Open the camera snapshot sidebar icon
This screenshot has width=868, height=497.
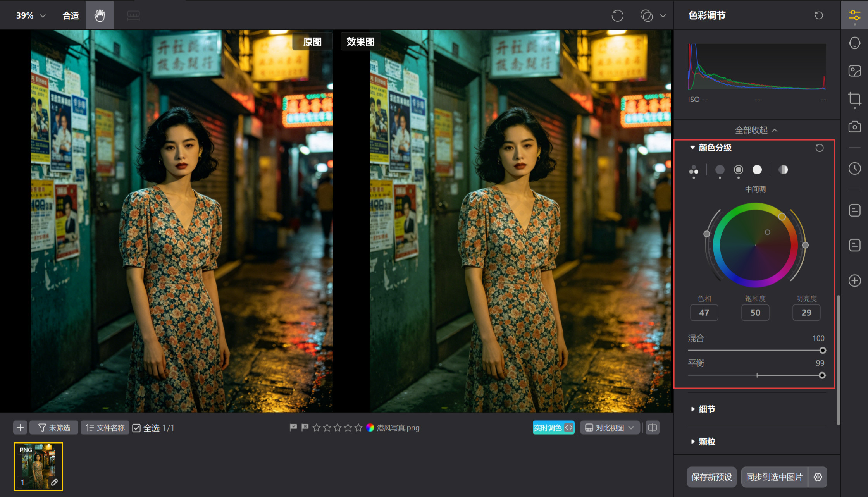click(854, 127)
